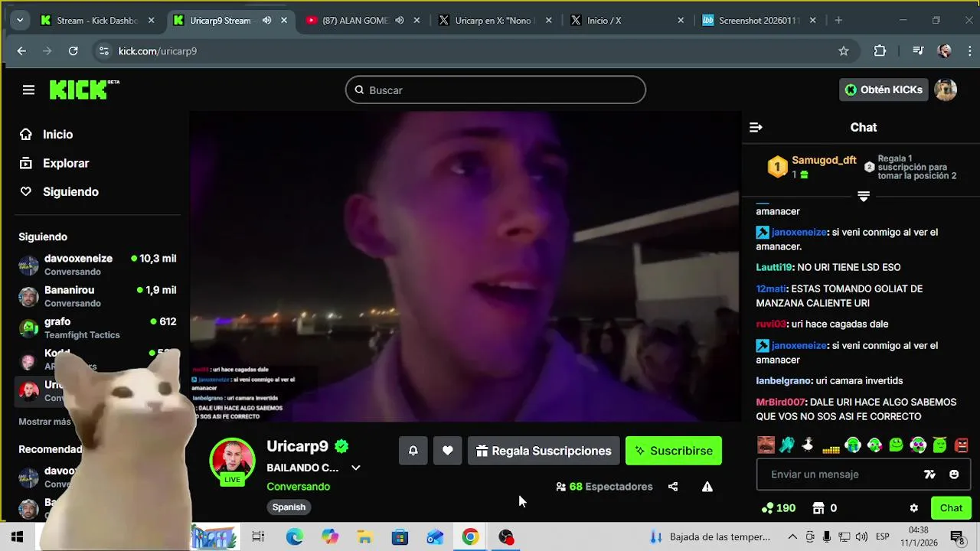980x551 pixels.
Task: Switch to Screenshot 2026 tab
Action: tap(758, 21)
